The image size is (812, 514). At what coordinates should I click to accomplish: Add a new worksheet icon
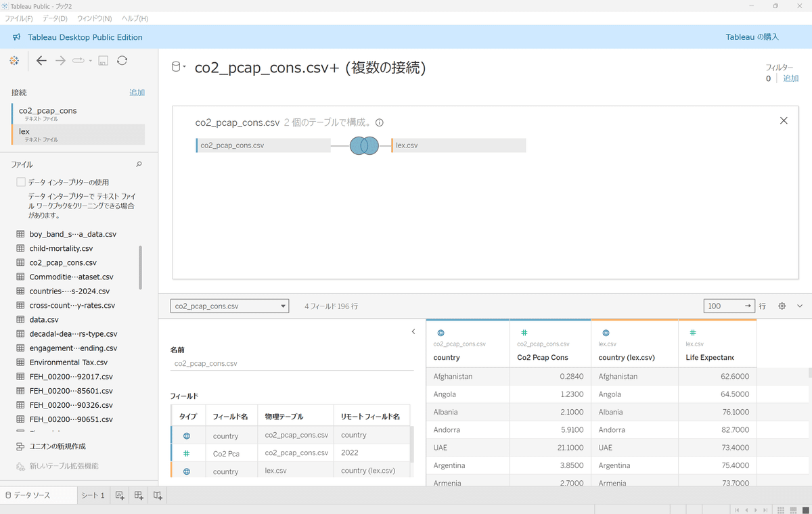[120, 496]
